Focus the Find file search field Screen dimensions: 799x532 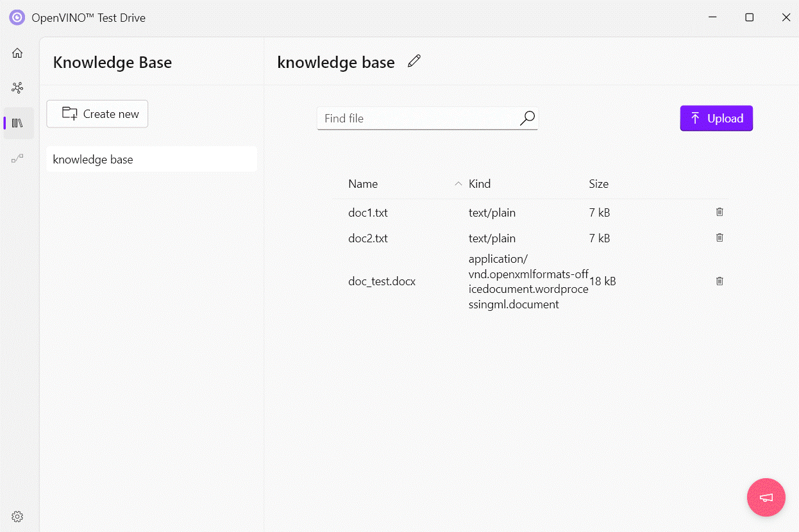417,119
